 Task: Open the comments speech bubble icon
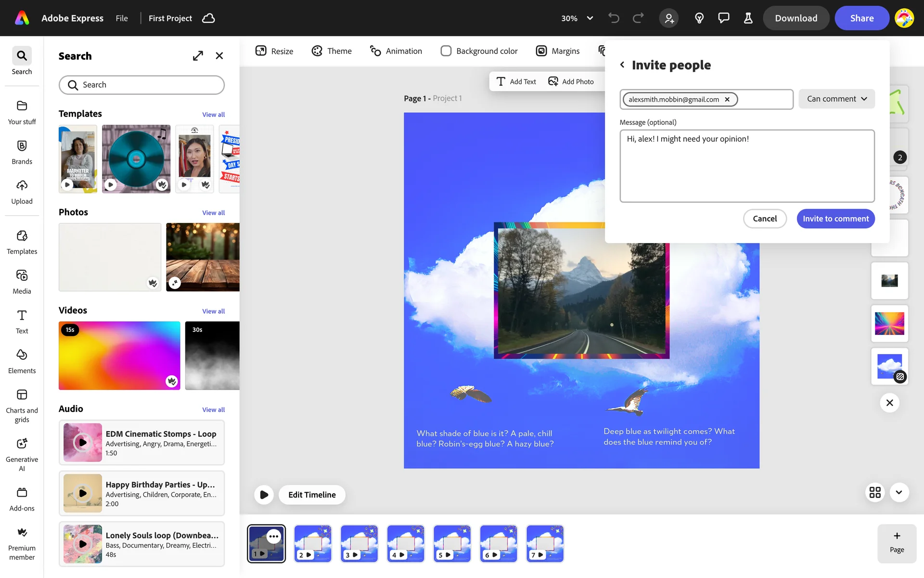coord(723,18)
